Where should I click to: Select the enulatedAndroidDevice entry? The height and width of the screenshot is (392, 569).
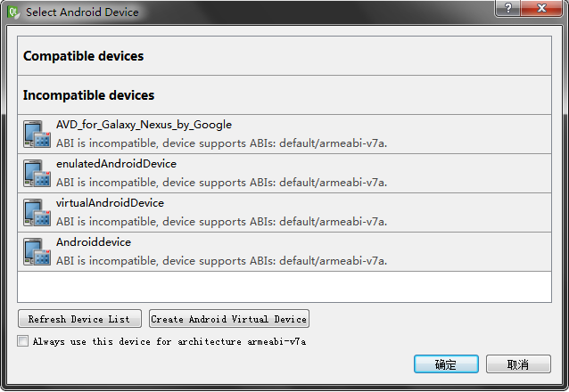pyautogui.click(x=284, y=174)
